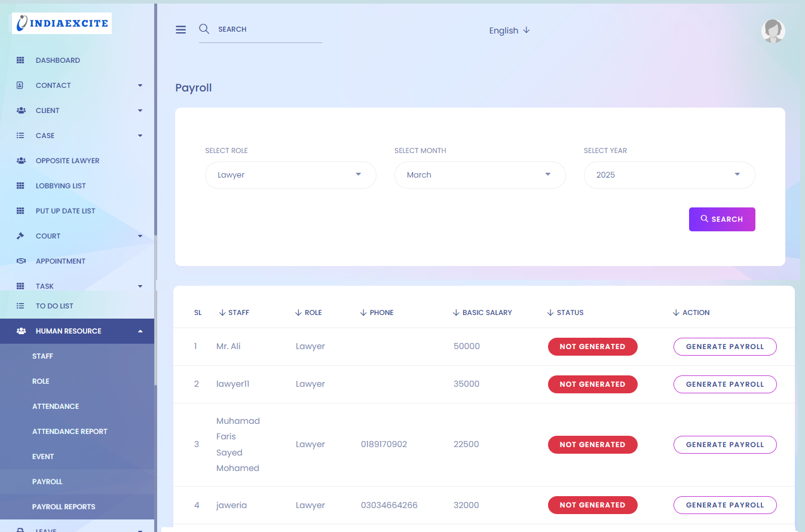The width and height of the screenshot is (805, 532).
Task: Generate payroll for Mr. Ali
Action: click(x=724, y=347)
